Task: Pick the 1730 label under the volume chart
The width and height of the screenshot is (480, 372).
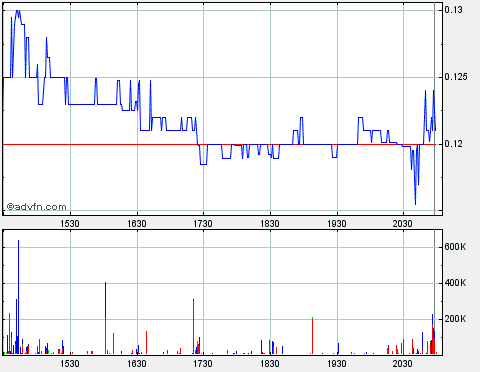Action: pyautogui.click(x=203, y=363)
